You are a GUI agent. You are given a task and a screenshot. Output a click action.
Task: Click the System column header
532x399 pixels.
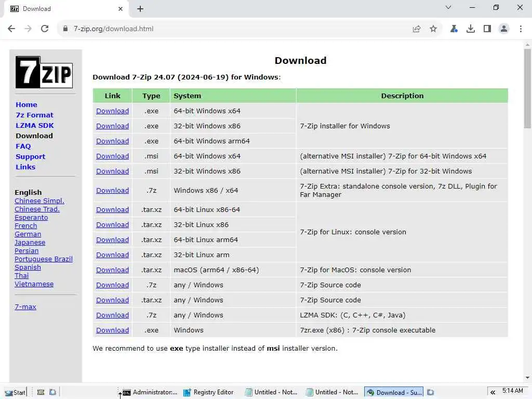point(233,96)
